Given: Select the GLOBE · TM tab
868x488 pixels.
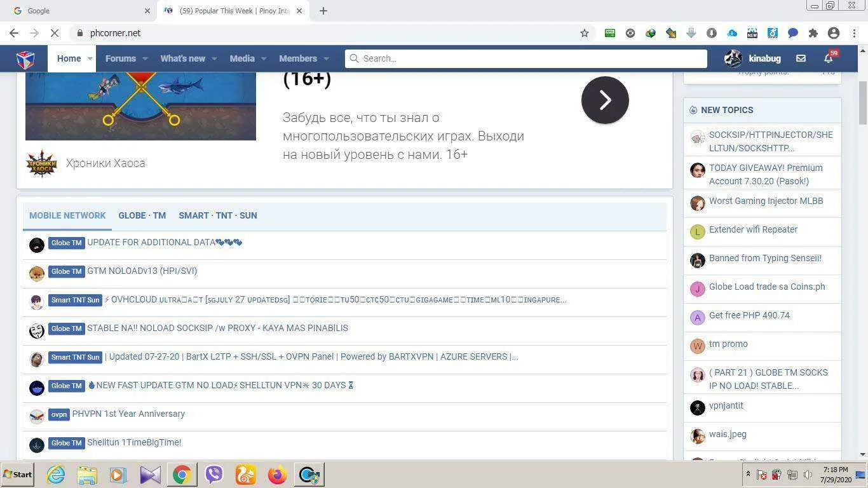Looking at the screenshot, I should [x=142, y=215].
